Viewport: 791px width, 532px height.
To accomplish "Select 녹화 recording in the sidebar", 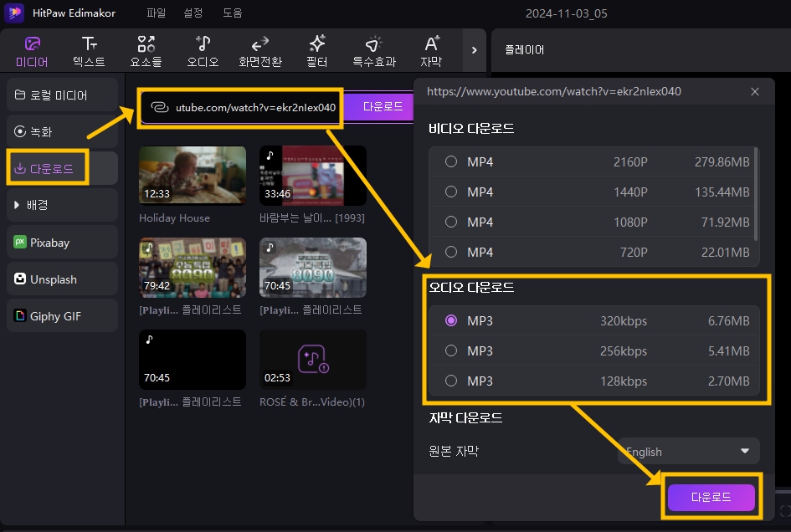I will pos(63,131).
